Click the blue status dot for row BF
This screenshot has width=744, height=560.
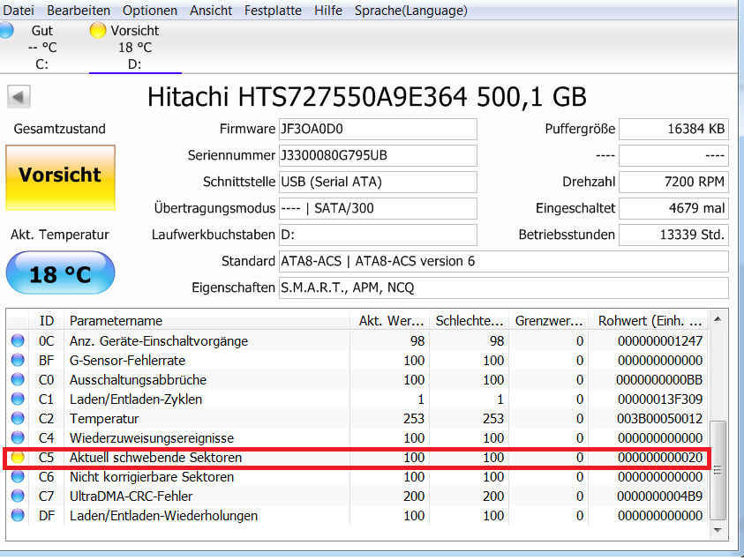tap(18, 360)
